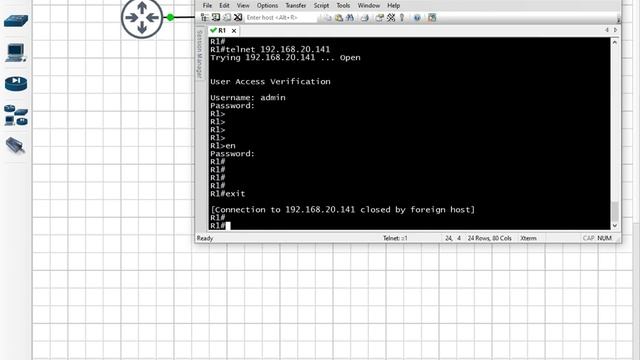640x360 pixels.
Task: Click the public key assistant key icon
Action: (402, 18)
